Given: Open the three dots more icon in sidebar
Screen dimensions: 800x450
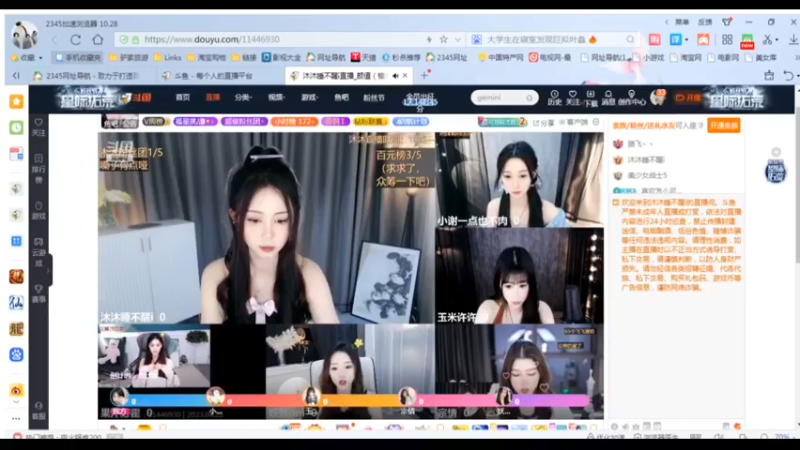Looking at the screenshot, I should [x=16, y=419].
